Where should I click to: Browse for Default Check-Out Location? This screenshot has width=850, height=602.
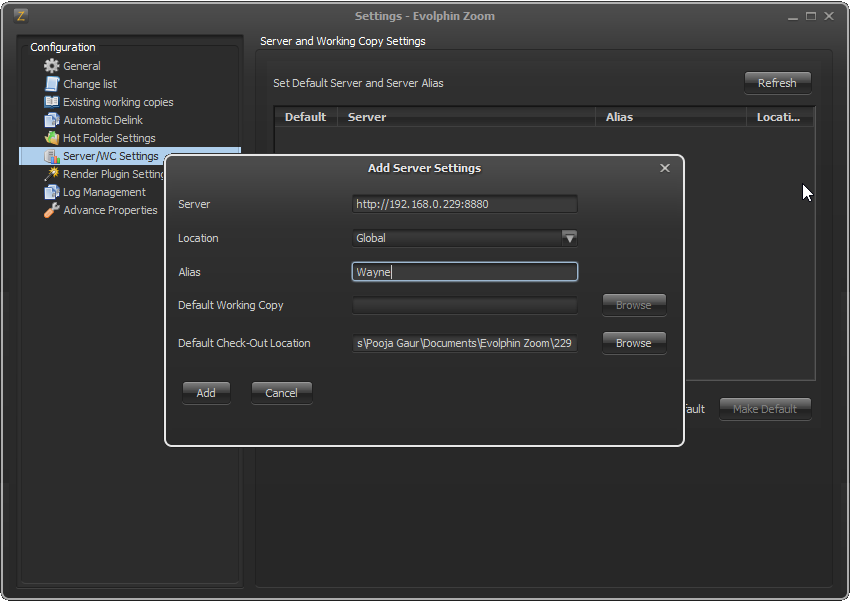(634, 343)
